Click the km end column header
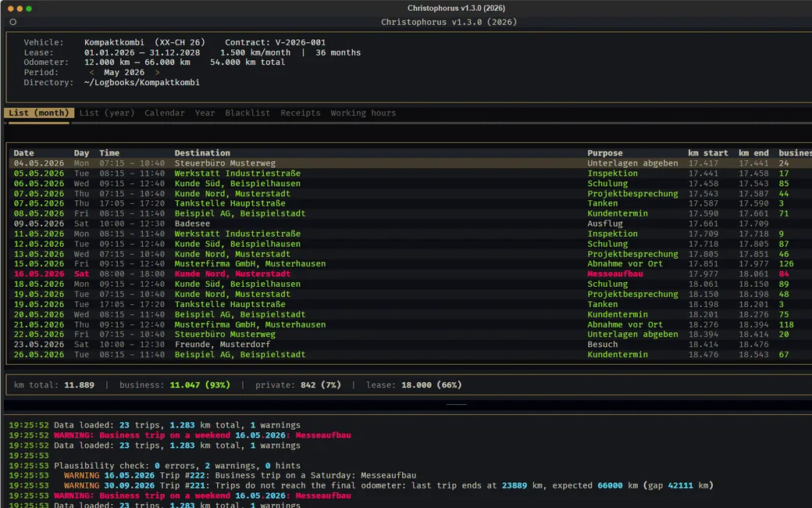812x508 pixels. pyautogui.click(x=753, y=153)
